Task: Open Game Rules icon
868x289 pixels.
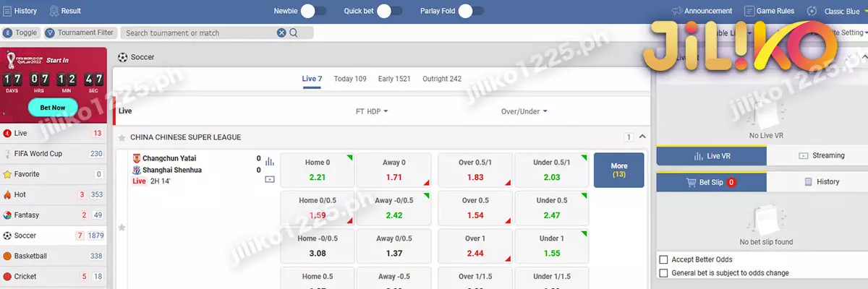Action: [x=749, y=11]
